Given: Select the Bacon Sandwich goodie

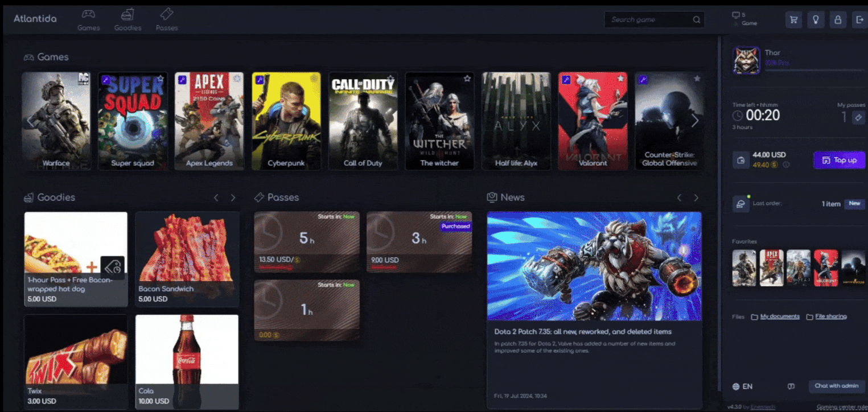Looking at the screenshot, I should coord(187,259).
